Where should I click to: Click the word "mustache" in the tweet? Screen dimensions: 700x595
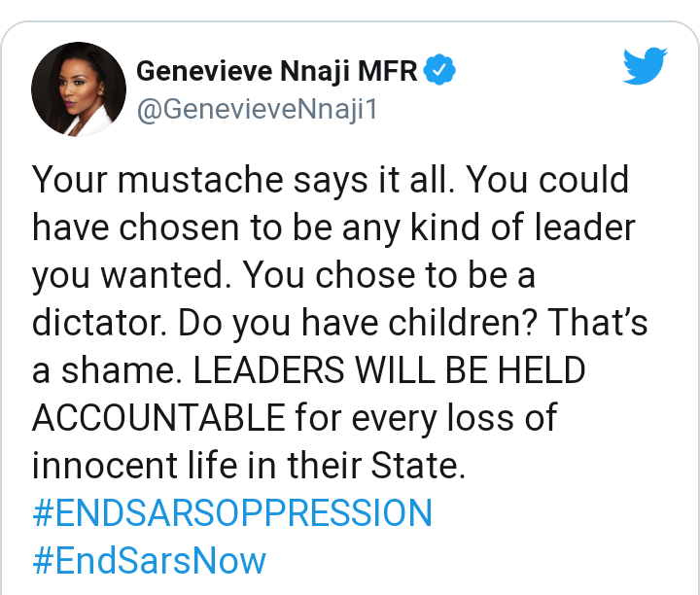point(200,180)
